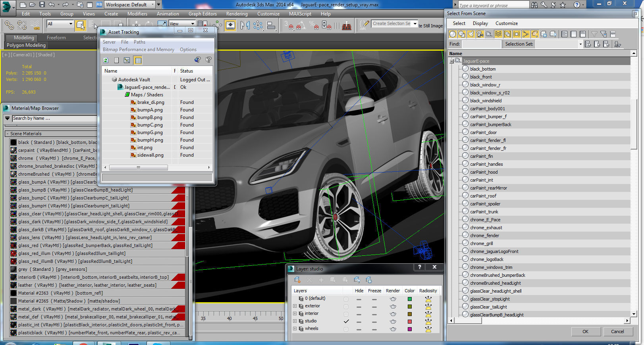Change the red color swatch of studio layer

[409, 322]
